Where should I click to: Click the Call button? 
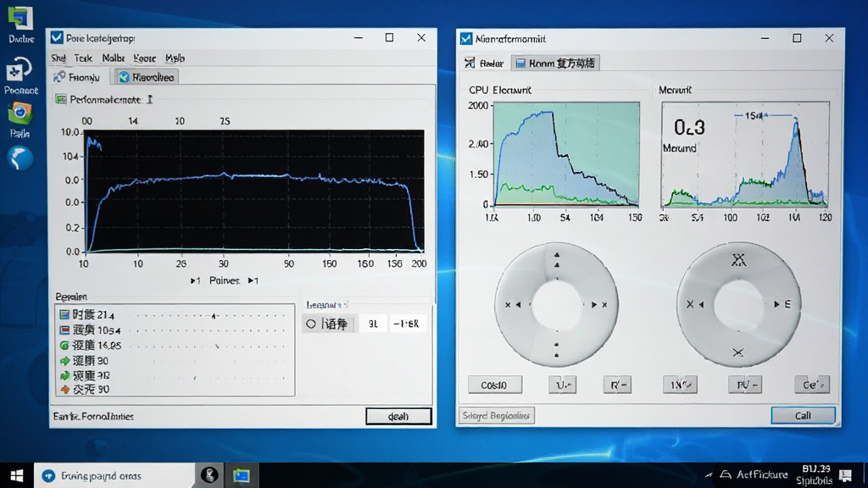pos(803,415)
